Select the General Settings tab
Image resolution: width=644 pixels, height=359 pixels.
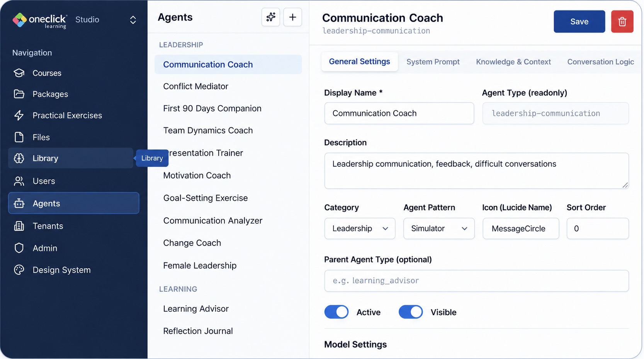tap(360, 61)
